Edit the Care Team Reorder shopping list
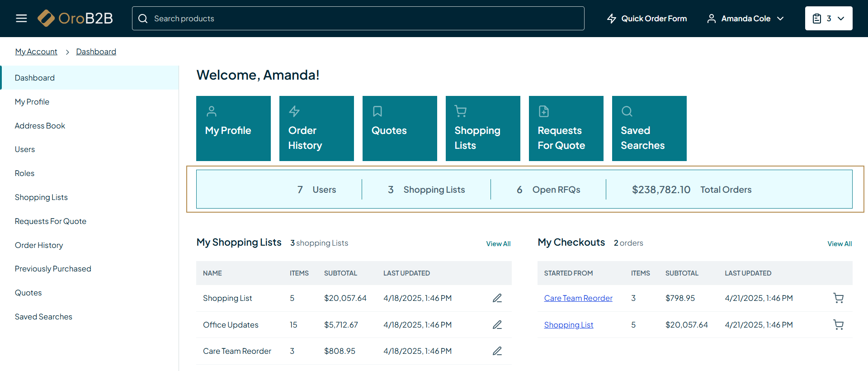Screen dimensions: 868x371 497,351
